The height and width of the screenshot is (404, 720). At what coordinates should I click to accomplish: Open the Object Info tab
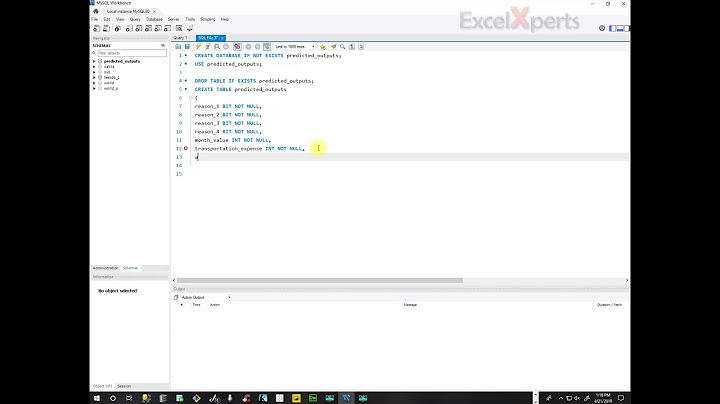(102, 386)
